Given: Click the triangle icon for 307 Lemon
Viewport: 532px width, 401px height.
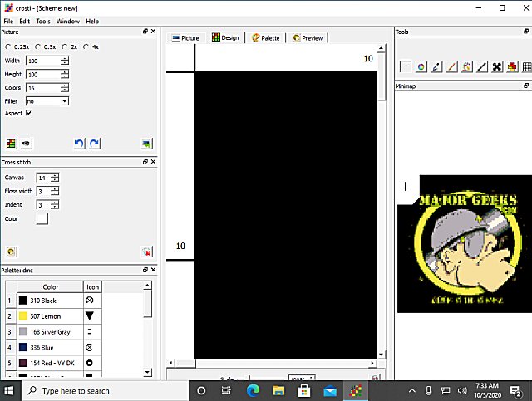Looking at the screenshot, I should (89, 316).
